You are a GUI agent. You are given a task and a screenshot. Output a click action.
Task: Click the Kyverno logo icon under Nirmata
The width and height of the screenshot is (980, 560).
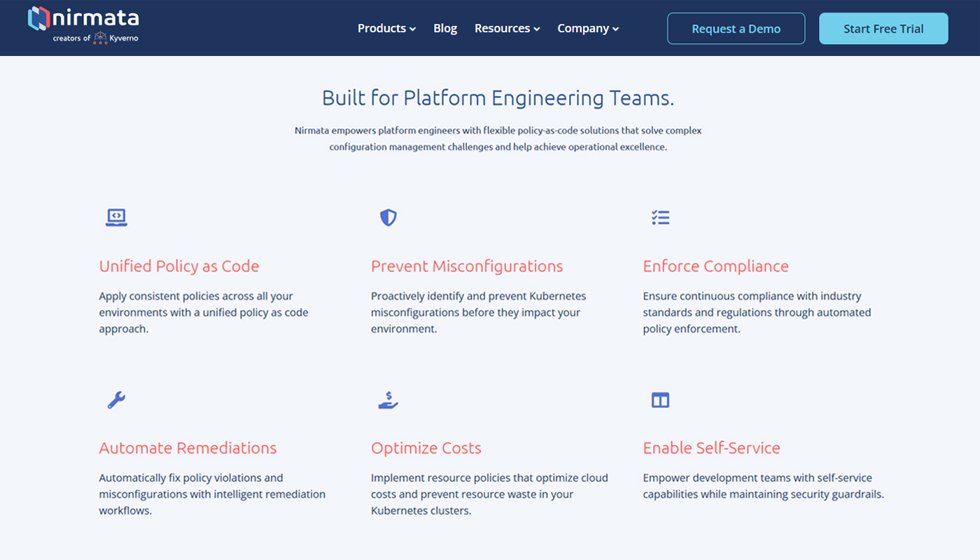coord(100,38)
